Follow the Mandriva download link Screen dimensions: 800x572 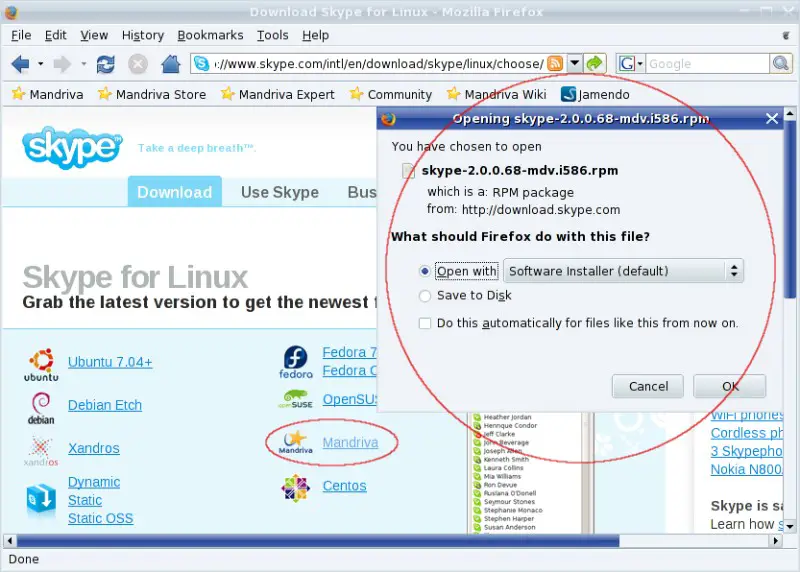click(351, 442)
